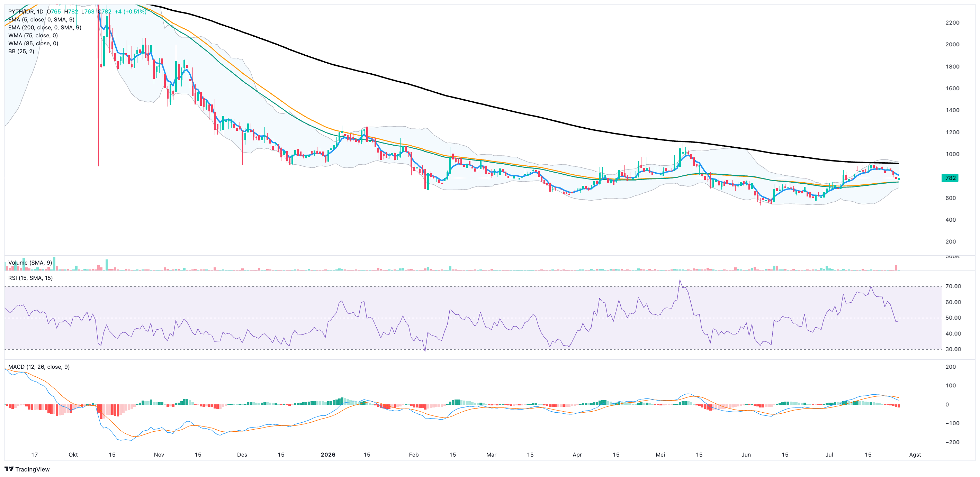Click the Mei date label
Image resolution: width=980 pixels, height=477 pixels.
(660, 455)
